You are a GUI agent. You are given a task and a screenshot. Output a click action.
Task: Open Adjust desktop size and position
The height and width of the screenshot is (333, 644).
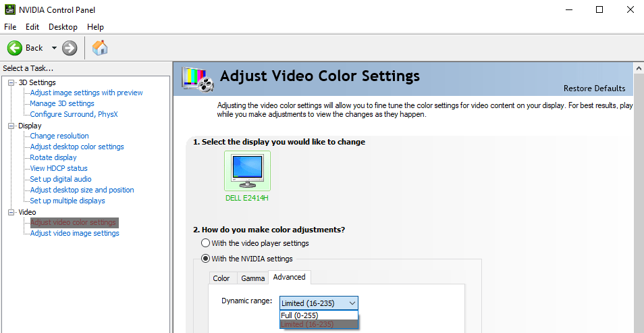(82, 190)
